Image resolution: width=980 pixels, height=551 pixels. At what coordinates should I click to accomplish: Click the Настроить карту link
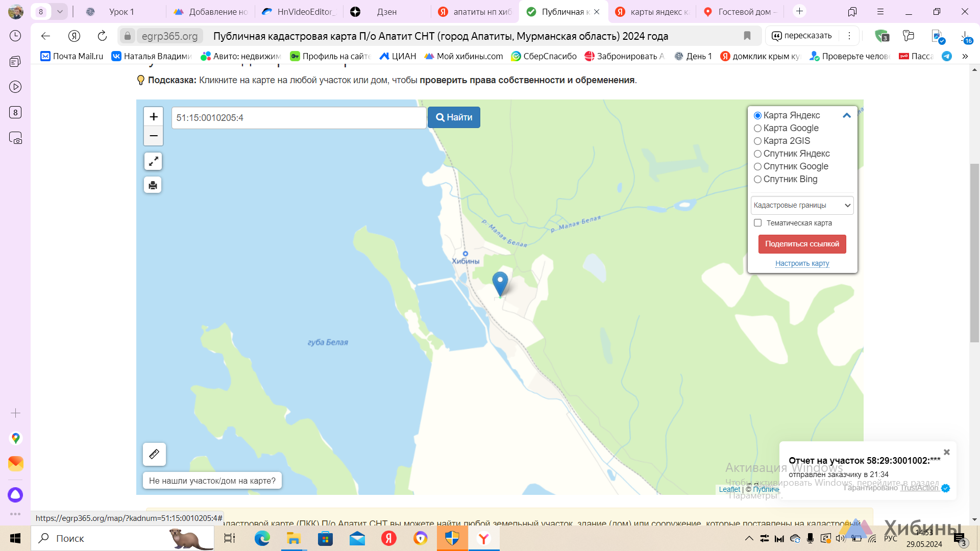point(802,263)
